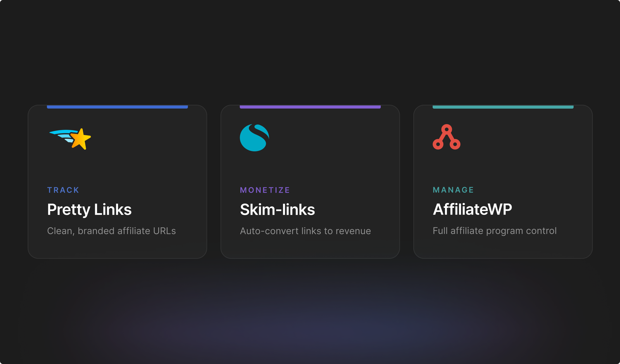The height and width of the screenshot is (364, 620).
Task: Click the yellow star in Pretty Links logo
Action: (81, 140)
